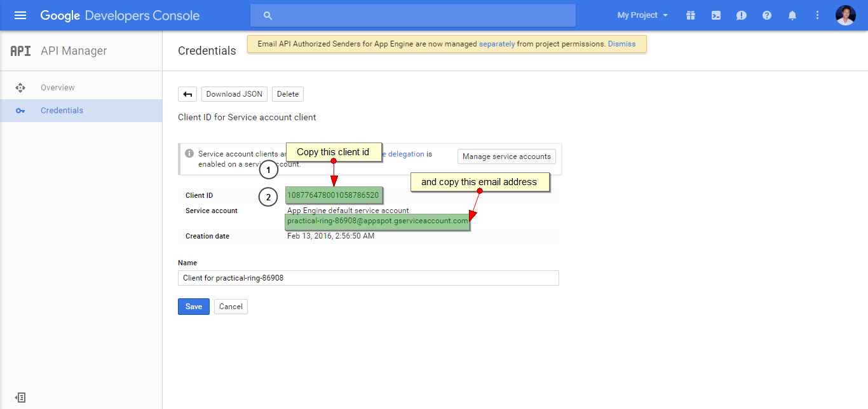This screenshot has height=409, width=868.
Task: Click the Overview diamond icon
Action: click(x=20, y=88)
